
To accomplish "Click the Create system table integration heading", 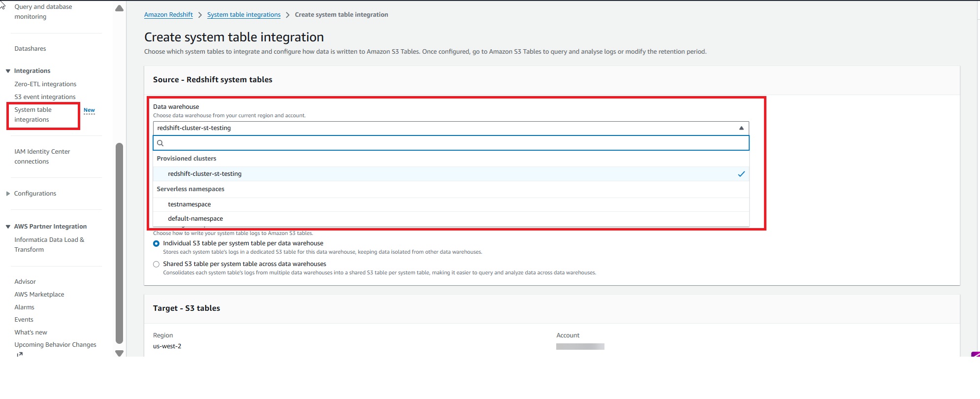I will coord(234,37).
